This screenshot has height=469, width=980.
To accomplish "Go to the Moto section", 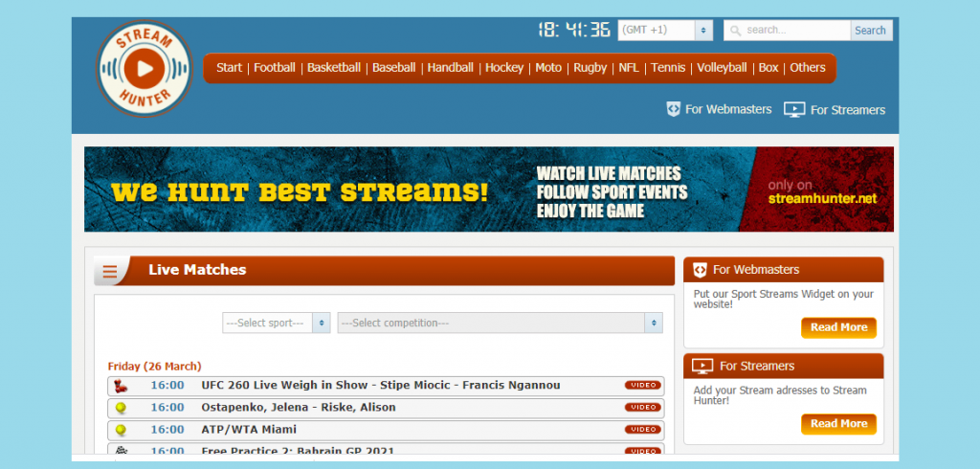I will click(x=548, y=68).
